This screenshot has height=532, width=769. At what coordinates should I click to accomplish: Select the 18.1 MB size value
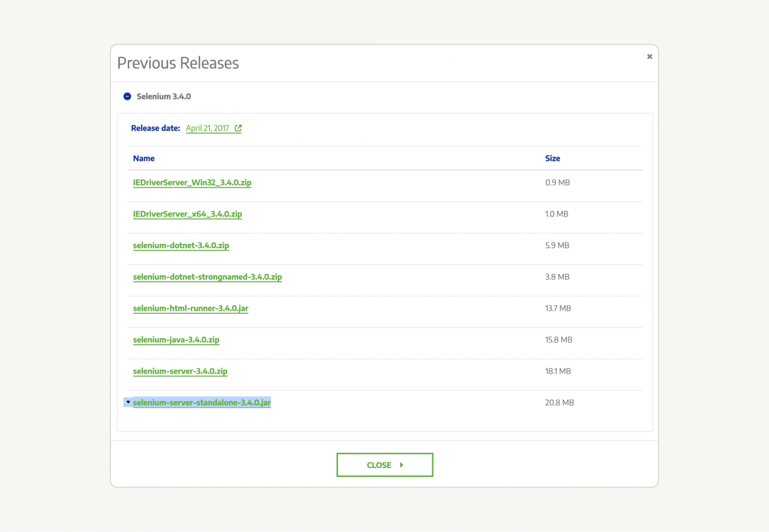point(558,371)
